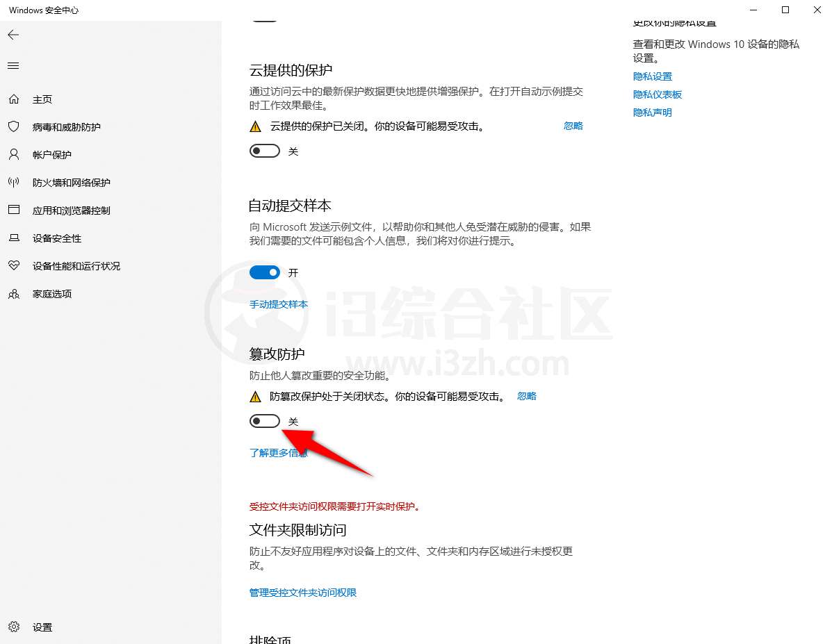Click the shield icon for virus protection
This screenshot has height=644, width=832.
tap(14, 126)
